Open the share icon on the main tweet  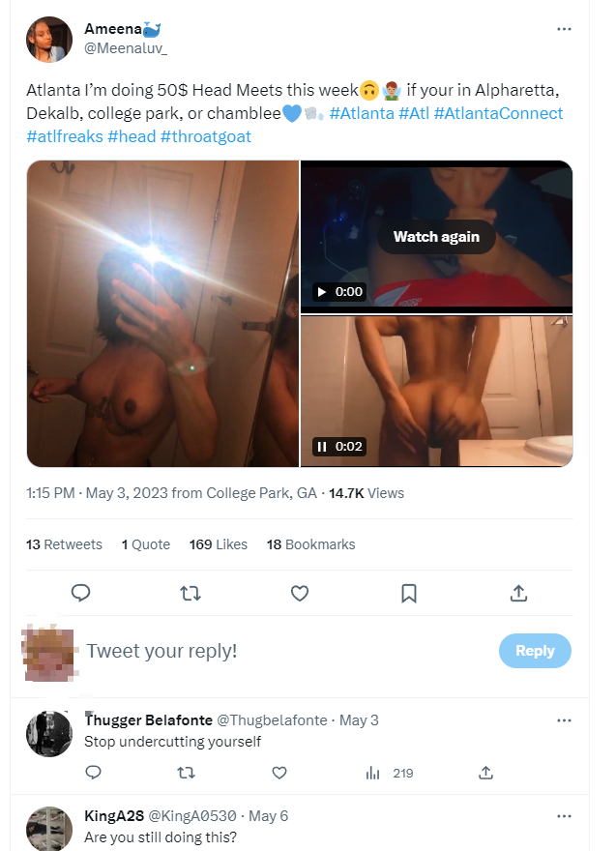pyautogui.click(x=518, y=593)
